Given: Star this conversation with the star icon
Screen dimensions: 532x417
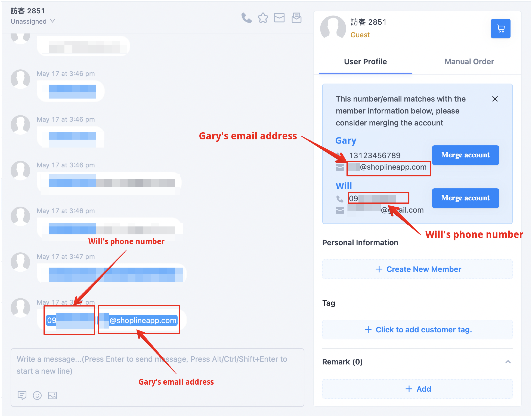Looking at the screenshot, I should (263, 18).
